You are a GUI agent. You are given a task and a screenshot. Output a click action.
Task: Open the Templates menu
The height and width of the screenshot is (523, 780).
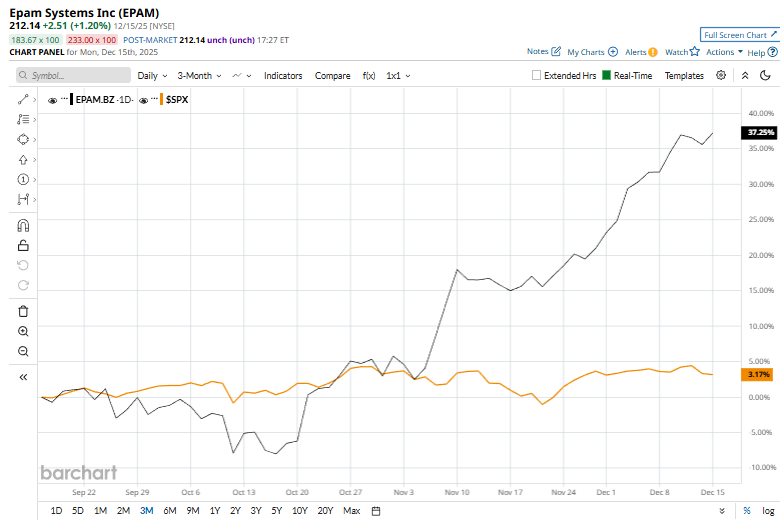(684, 76)
